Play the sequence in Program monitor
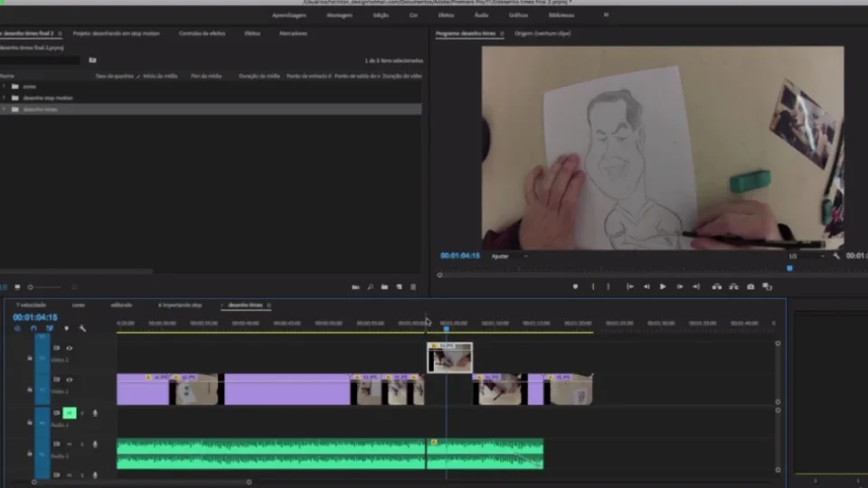Screen dimensions: 868x488 click(663, 286)
